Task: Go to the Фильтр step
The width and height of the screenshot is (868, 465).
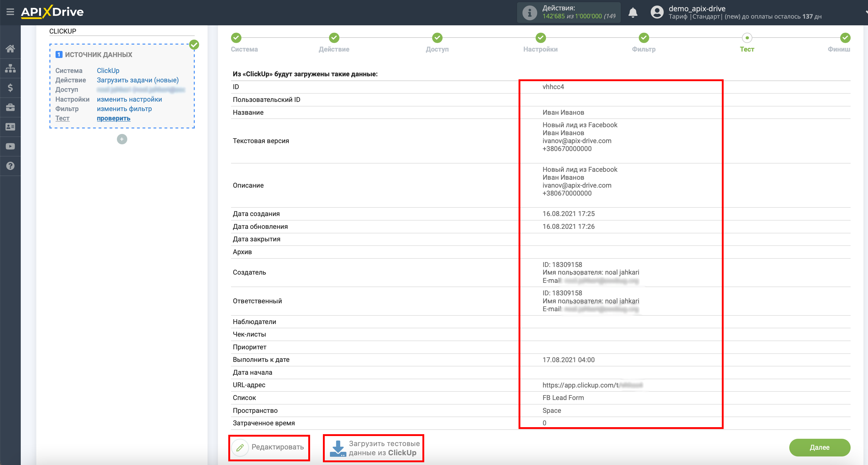Action: [644, 42]
